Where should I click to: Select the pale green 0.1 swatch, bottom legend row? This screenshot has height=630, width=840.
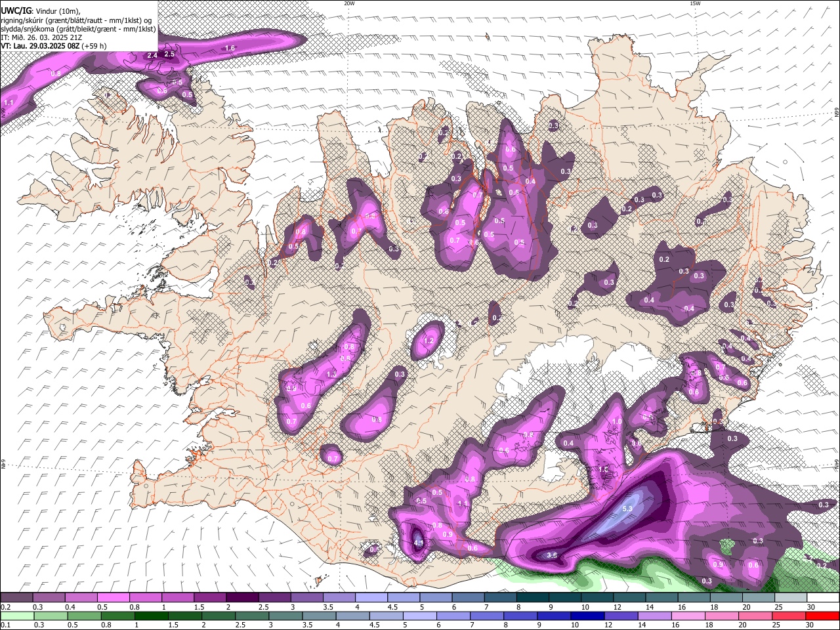[x=18, y=616]
